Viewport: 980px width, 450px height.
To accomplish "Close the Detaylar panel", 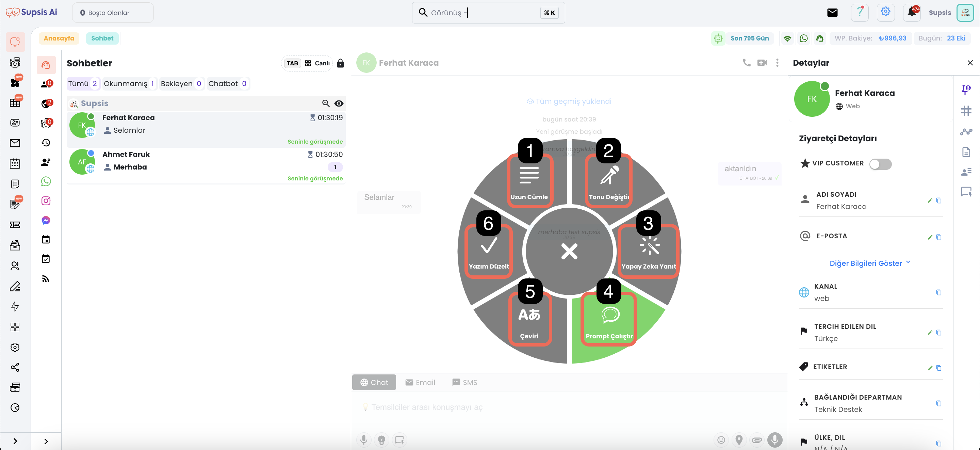I will 970,63.
